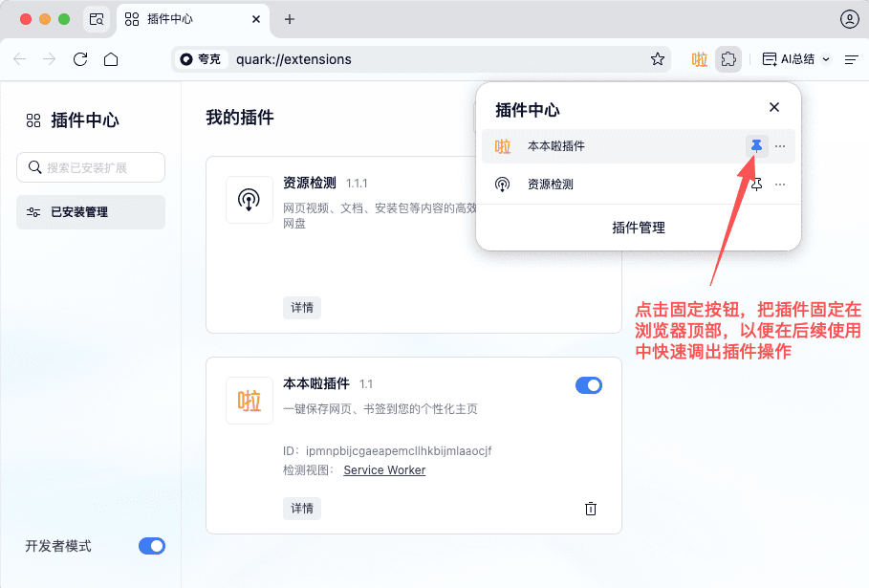The height and width of the screenshot is (588, 869).
Task: Go to home page icon
Action: coord(111,59)
